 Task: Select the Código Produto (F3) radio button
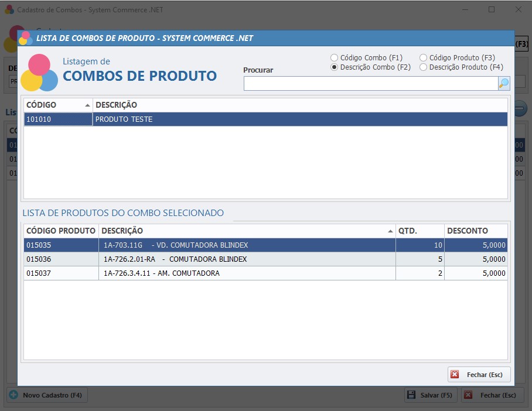(422, 57)
